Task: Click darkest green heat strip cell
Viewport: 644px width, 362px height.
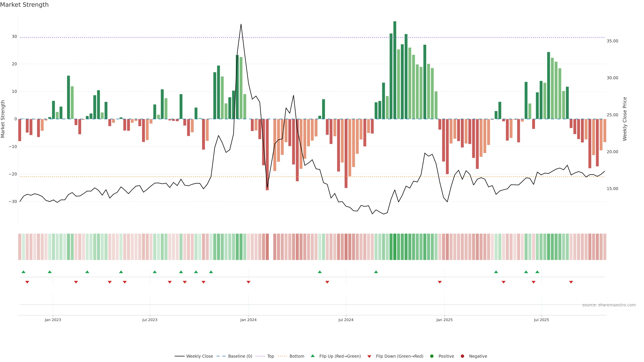Action: point(395,247)
